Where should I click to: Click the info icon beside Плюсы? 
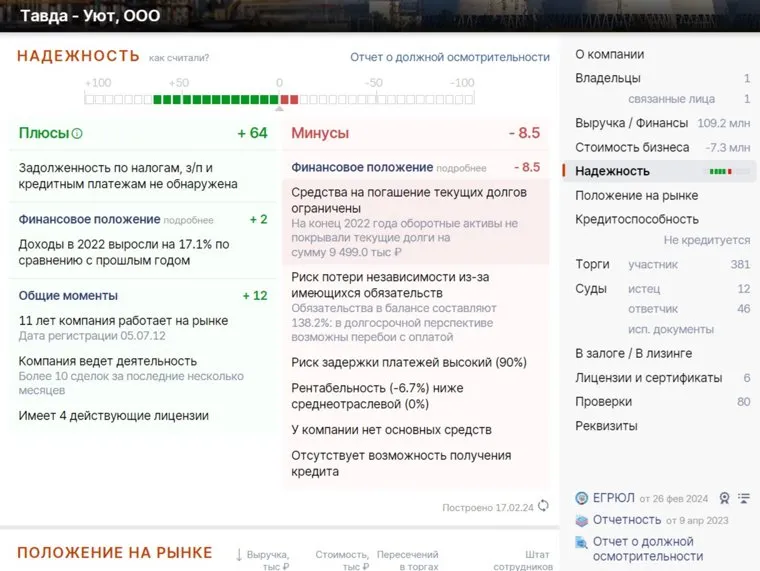[x=77, y=133]
